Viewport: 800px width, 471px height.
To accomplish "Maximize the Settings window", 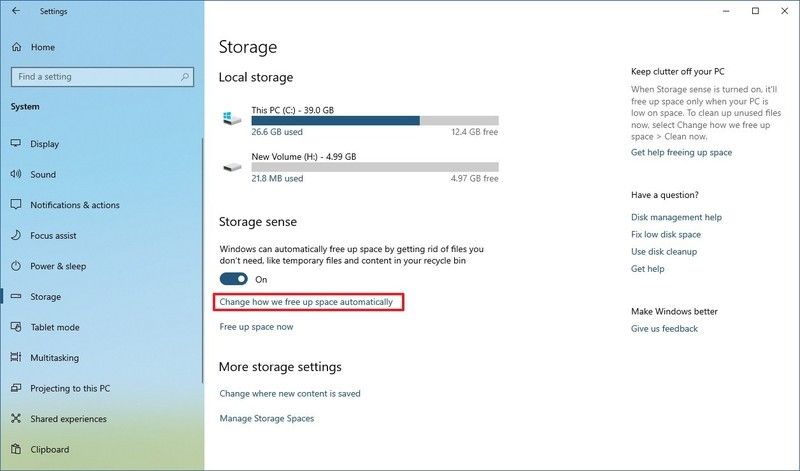I will pyautogui.click(x=756, y=11).
